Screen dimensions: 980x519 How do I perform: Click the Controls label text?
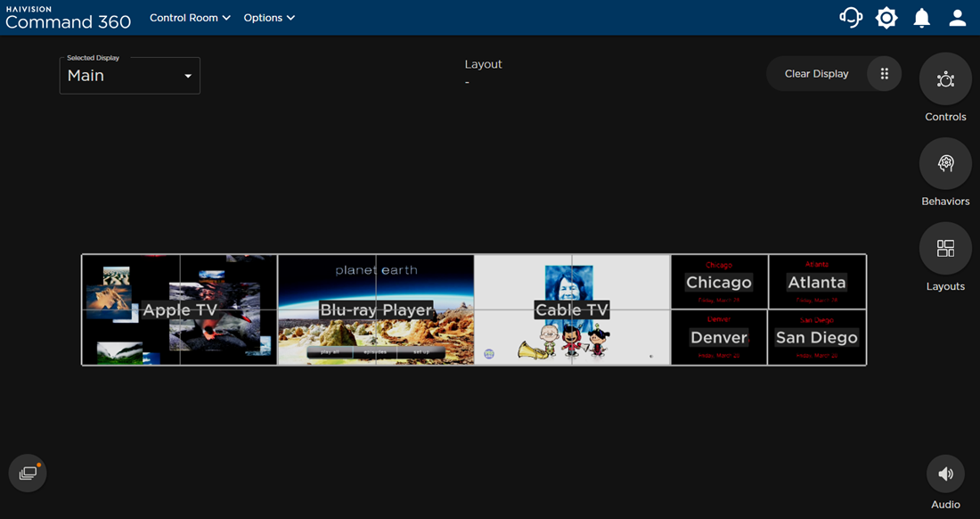point(945,117)
